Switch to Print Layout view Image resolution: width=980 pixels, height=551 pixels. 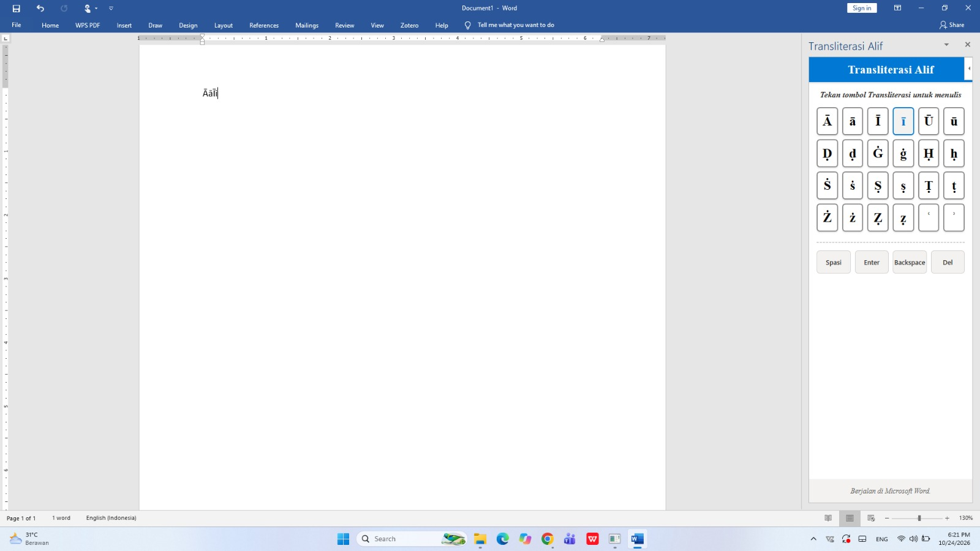(x=850, y=519)
